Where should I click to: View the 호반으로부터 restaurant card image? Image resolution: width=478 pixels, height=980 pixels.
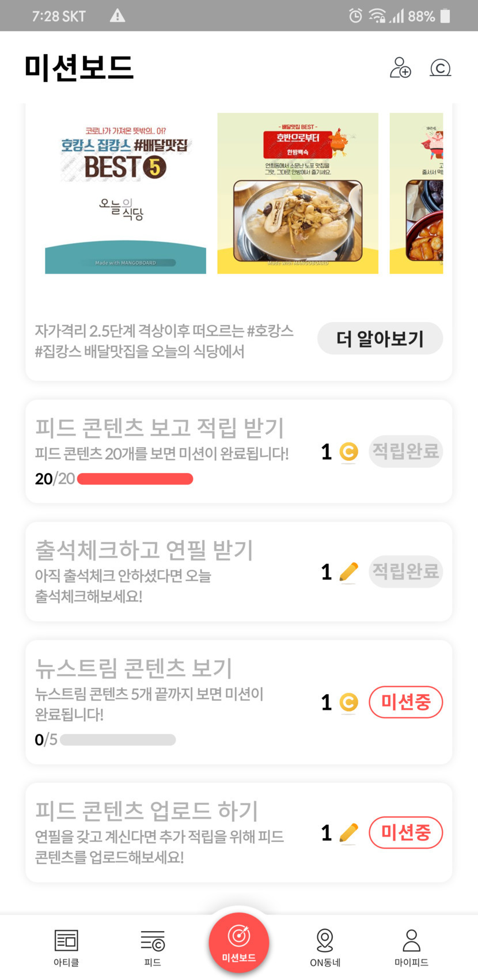click(298, 193)
